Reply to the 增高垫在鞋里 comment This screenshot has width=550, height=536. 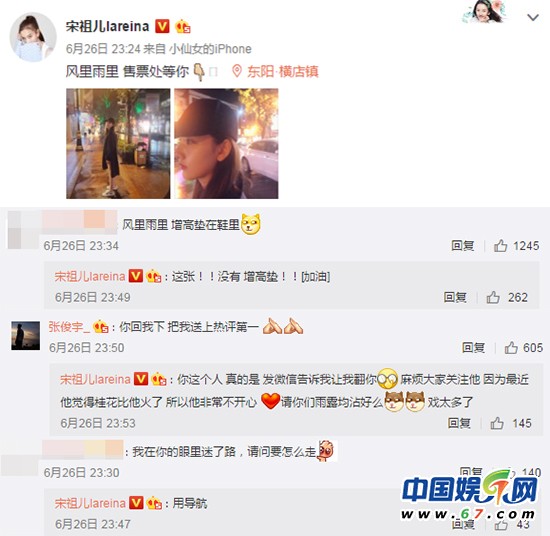[463, 246]
